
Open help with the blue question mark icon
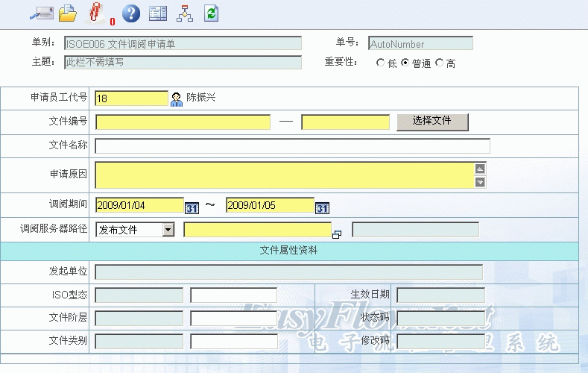click(130, 13)
